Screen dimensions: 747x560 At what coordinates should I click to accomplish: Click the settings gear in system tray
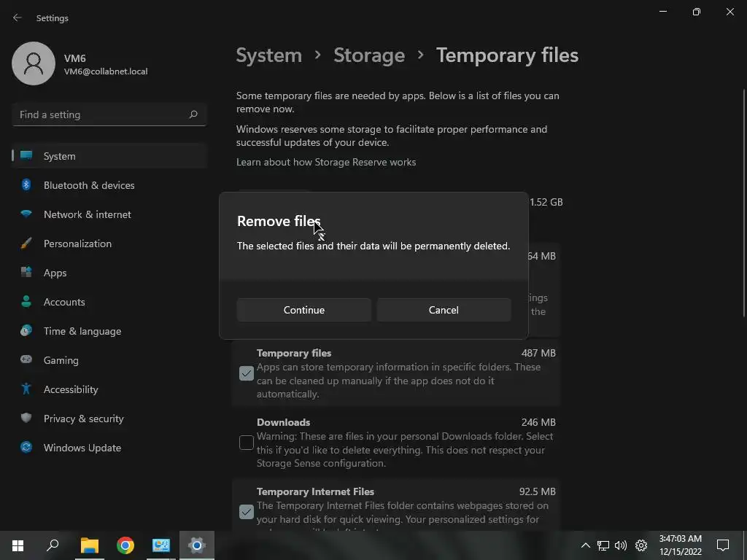click(x=641, y=545)
